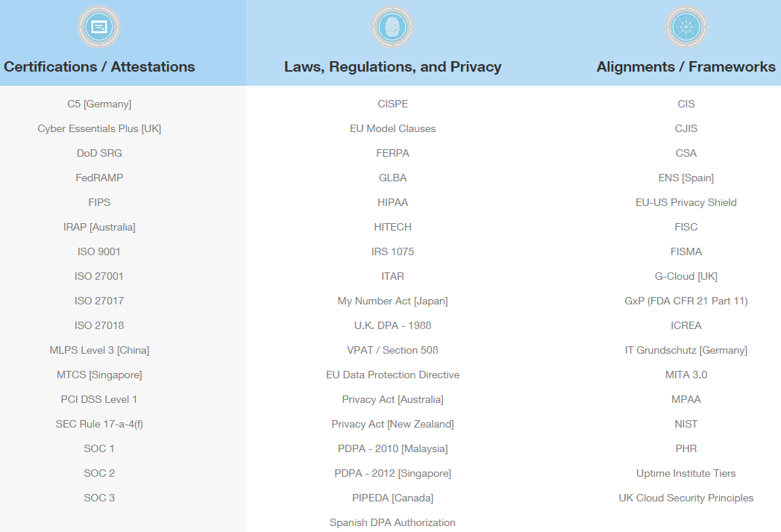
Task: Open the HIPAA regulation link
Action: pyautogui.click(x=392, y=202)
